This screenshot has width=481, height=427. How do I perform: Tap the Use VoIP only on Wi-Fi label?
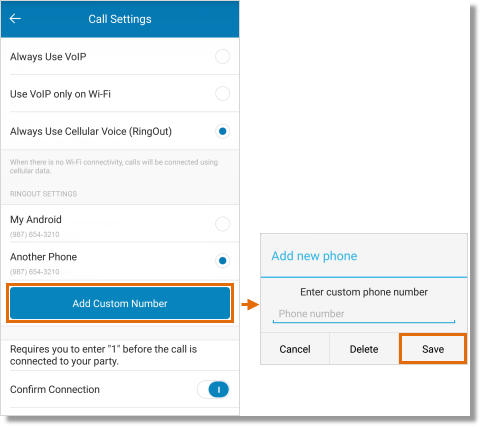60,94
